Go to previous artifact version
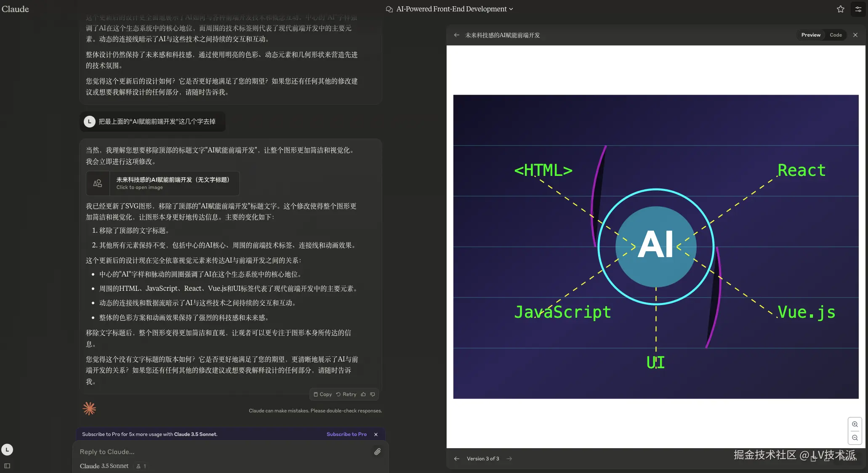This screenshot has height=473, width=868. [x=456, y=459]
